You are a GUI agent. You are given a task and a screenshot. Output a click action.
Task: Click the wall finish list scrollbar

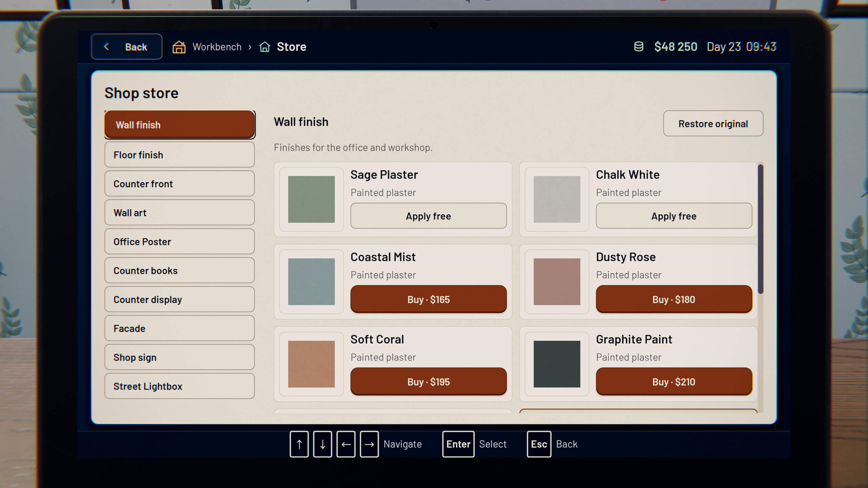[x=760, y=229]
